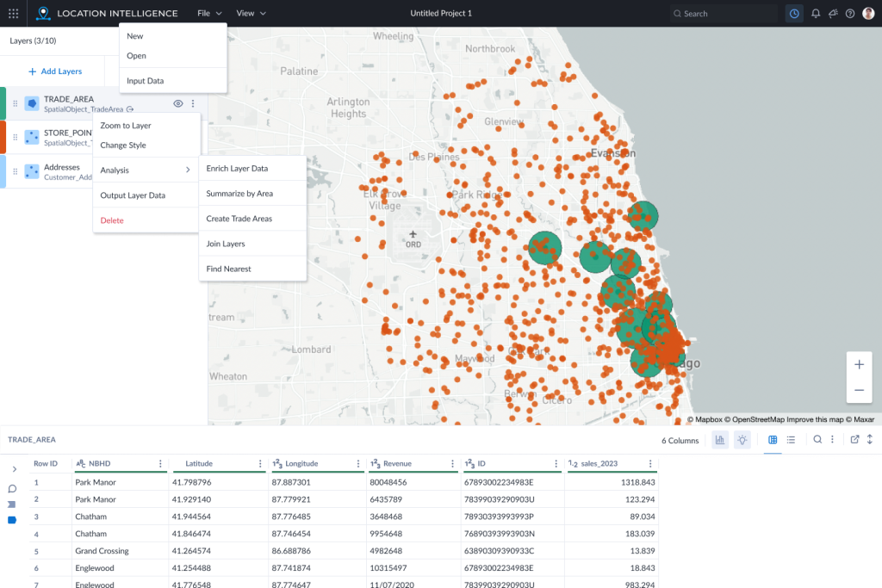Image resolution: width=882 pixels, height=588 pixels.
Task: Expand the View menu dropdown
Action: [251, 14]
